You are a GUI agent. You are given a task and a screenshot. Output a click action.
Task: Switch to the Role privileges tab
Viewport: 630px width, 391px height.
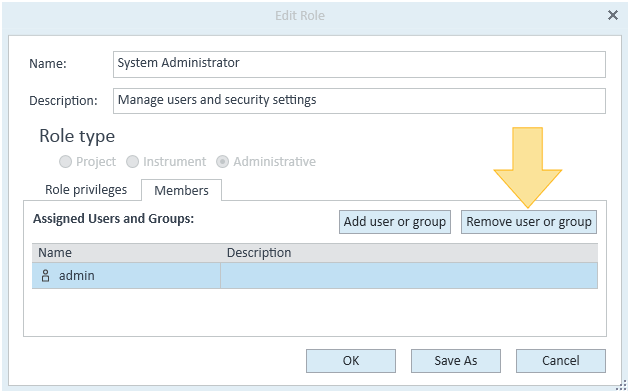click(86, 190)
